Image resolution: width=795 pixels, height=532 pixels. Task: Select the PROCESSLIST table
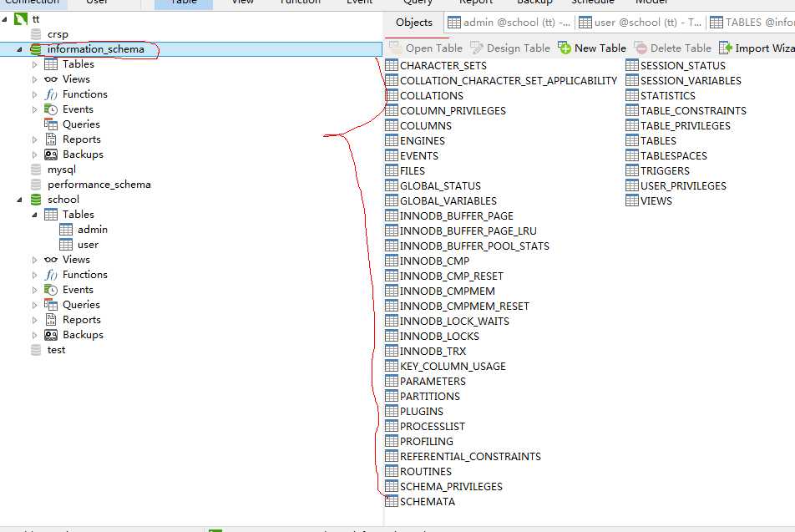pyautogui.click(x=425, y=427)
